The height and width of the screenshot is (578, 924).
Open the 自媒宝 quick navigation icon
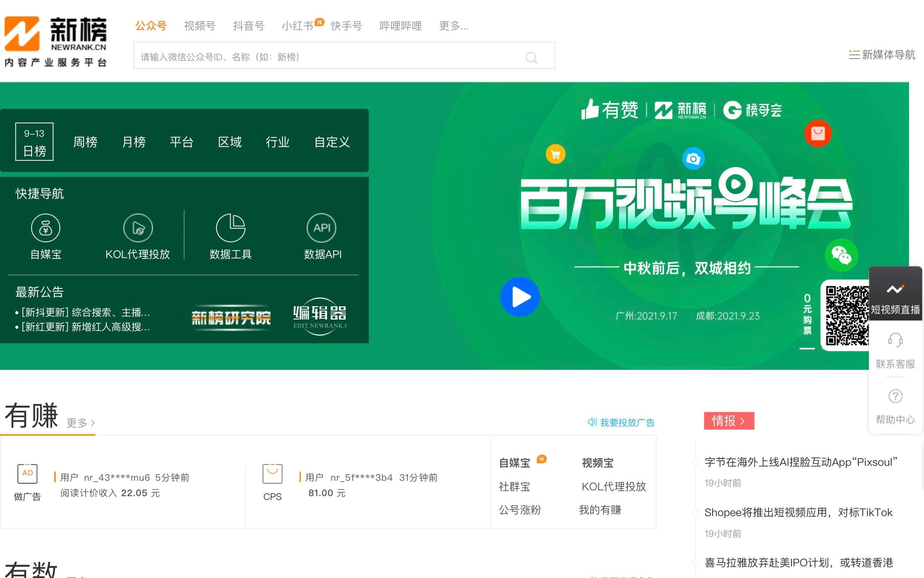46,228
